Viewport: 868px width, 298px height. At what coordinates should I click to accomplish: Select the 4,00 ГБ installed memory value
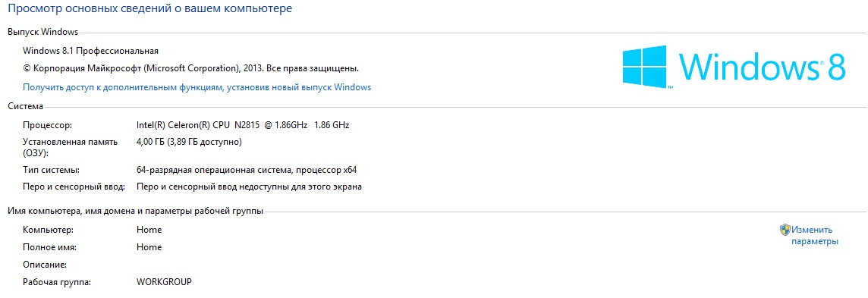pos(190,142)
